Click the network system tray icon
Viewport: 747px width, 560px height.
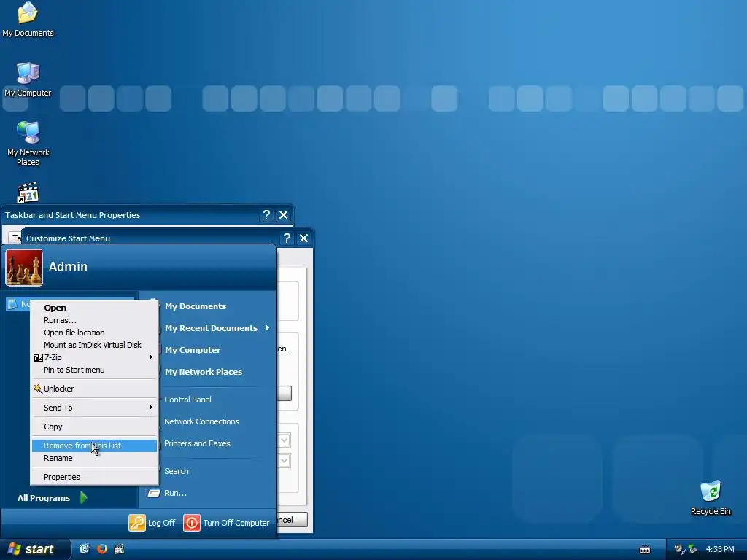(x=692, y=549)
